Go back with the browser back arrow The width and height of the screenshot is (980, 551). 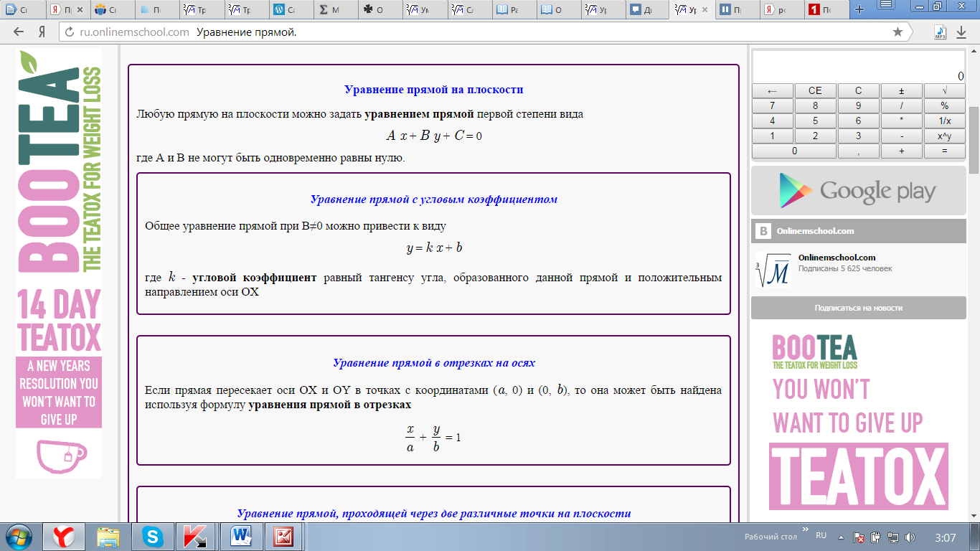[19, 32]
